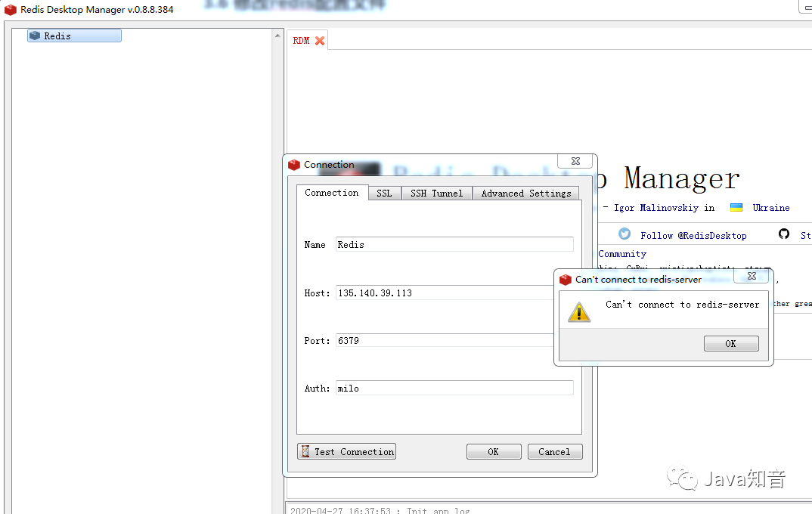Click the Redis logo in Connection title bar

tap(294, 165)
